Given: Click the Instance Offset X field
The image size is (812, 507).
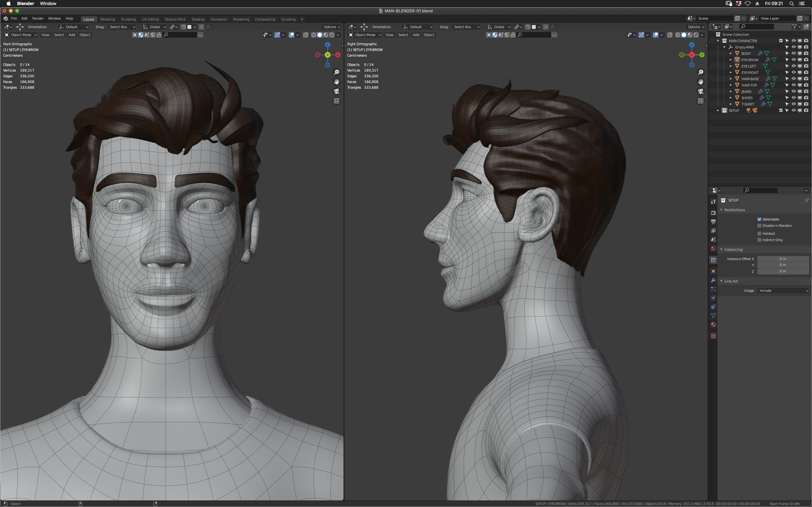Looking at the screenshot, I should coord(783,259).
